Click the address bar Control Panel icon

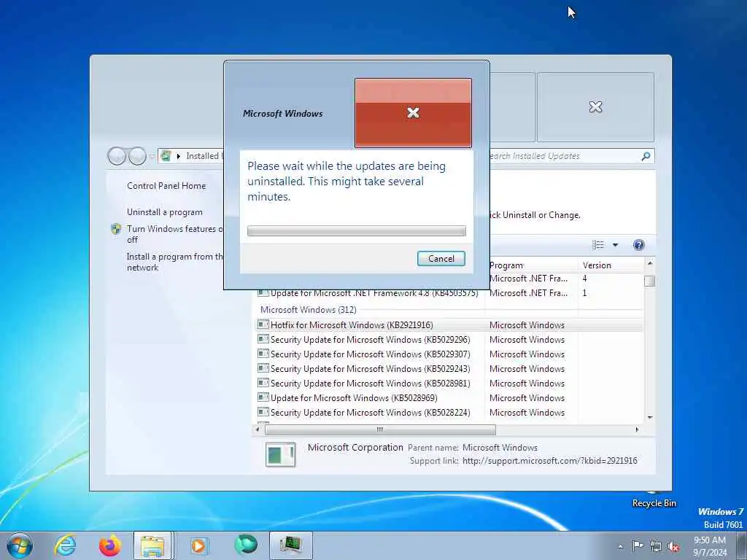[166, 156]
